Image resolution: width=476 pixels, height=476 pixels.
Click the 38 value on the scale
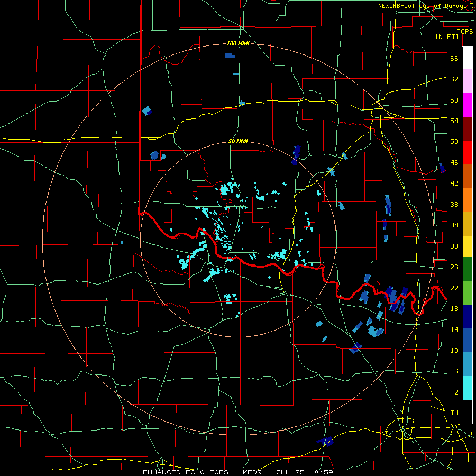[x=454, y=205]
